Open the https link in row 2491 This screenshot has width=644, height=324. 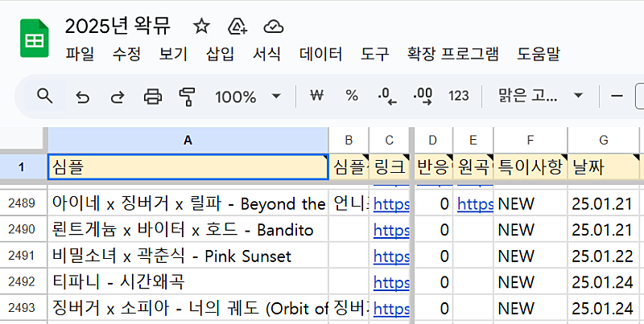[392, 257]
